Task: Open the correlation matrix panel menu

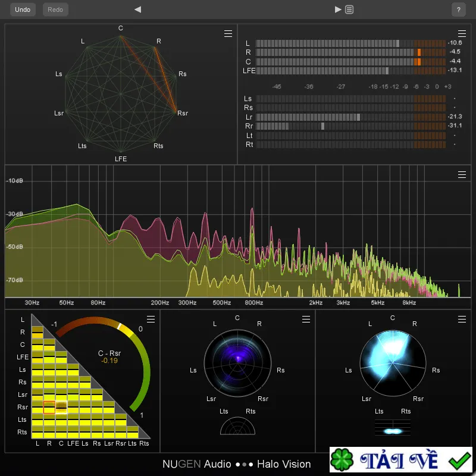Action: coord(151,319)
